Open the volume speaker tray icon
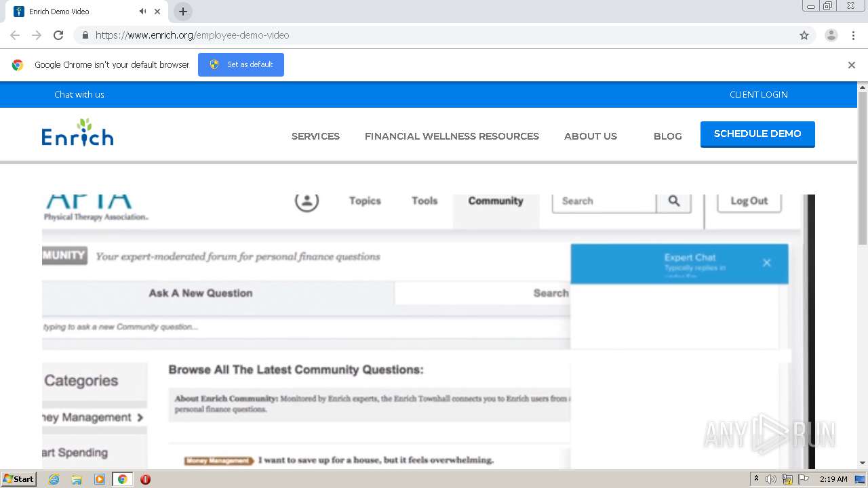 [771, 479]
